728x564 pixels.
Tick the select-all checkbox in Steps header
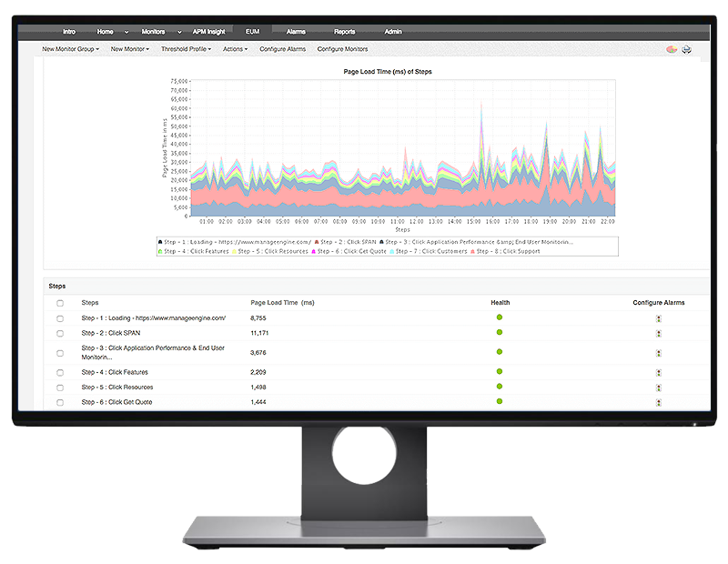click(x=59, y=303)
